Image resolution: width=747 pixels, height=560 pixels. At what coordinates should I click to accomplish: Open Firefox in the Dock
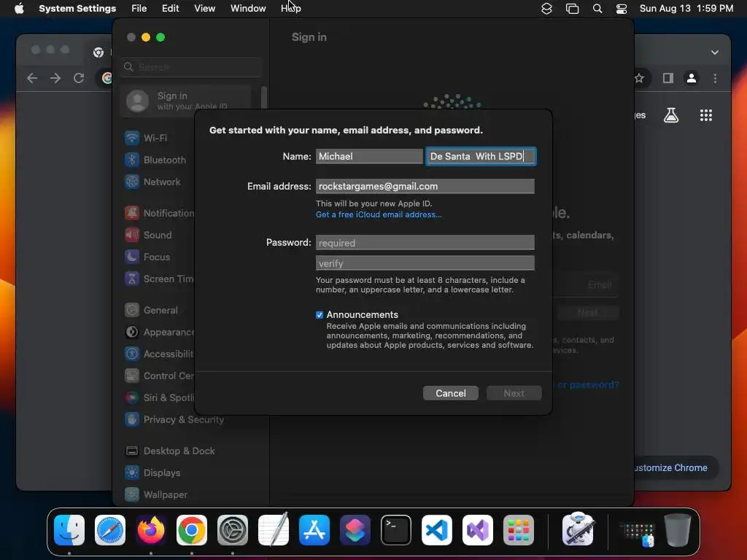(151, 530)
